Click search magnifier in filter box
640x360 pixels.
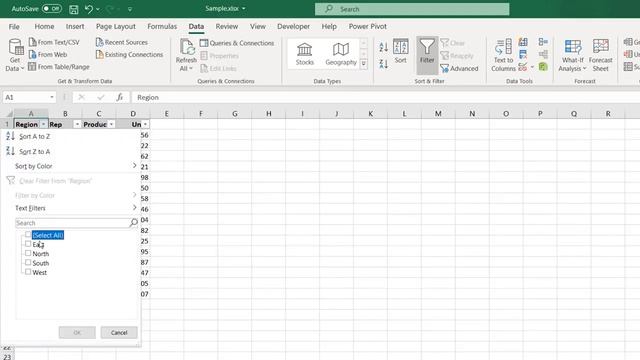pyautogui.click(x=133, y=222)
